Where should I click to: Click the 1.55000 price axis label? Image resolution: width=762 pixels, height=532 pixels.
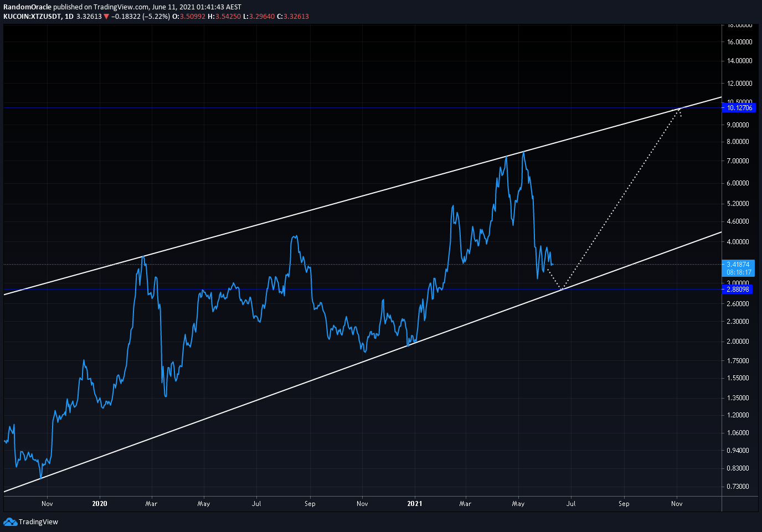pos(738,378)
